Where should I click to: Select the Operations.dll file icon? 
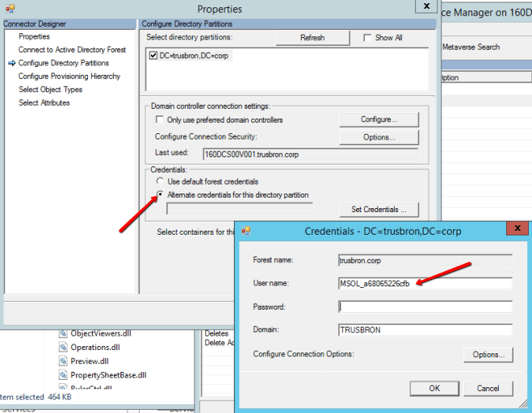click(63, 347)
